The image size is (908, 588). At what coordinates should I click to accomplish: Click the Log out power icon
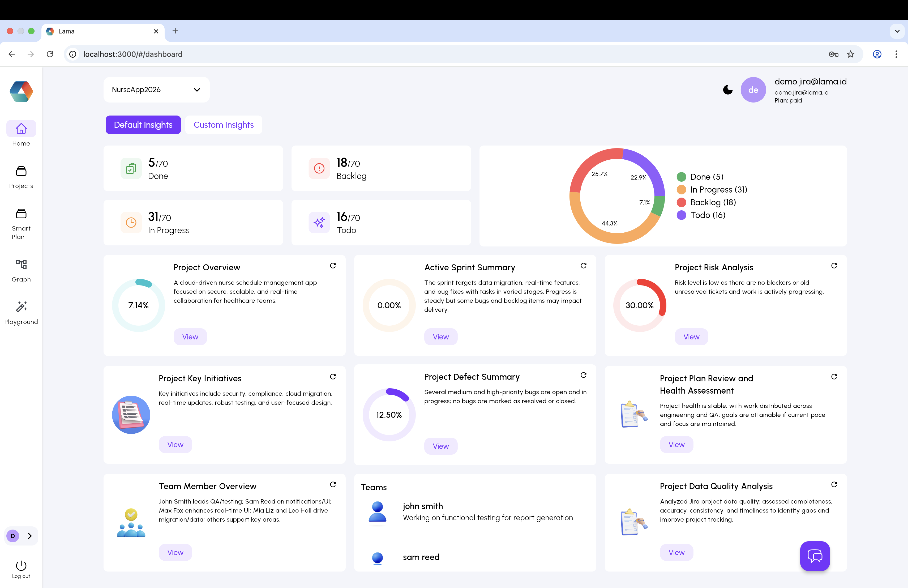21,565
